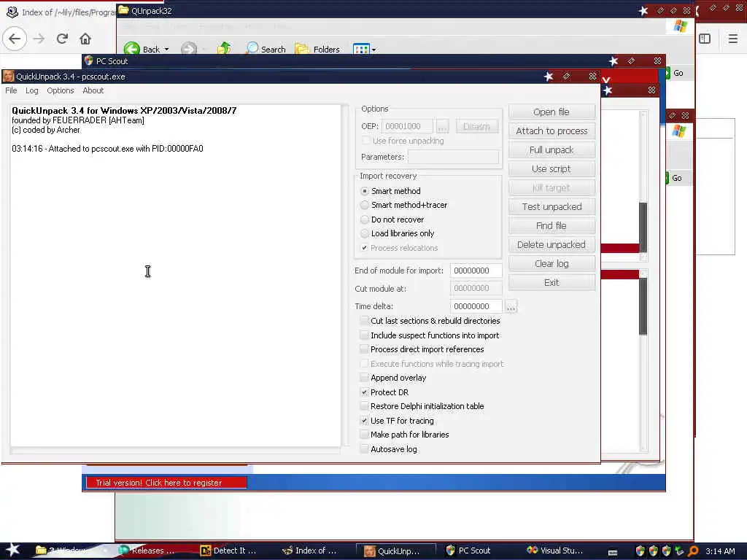The width and height of the screenshot is (747, 560).
Task: Click the QuickUnpack title bar app icon
Action: (x=9, y=76)
